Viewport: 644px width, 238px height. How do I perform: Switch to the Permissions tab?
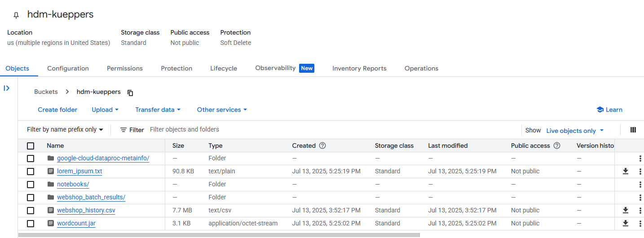tap(125, 68)
